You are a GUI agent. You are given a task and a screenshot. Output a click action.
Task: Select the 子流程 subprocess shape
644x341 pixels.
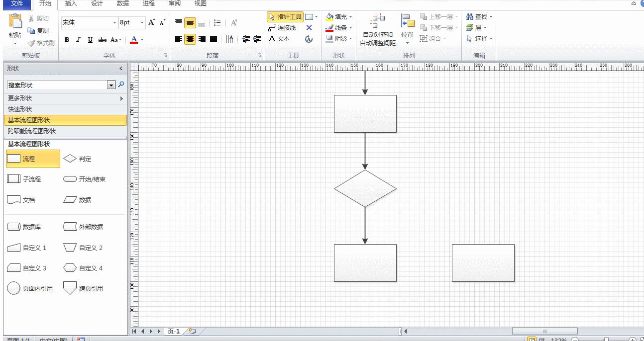click(x=24, y=179)
